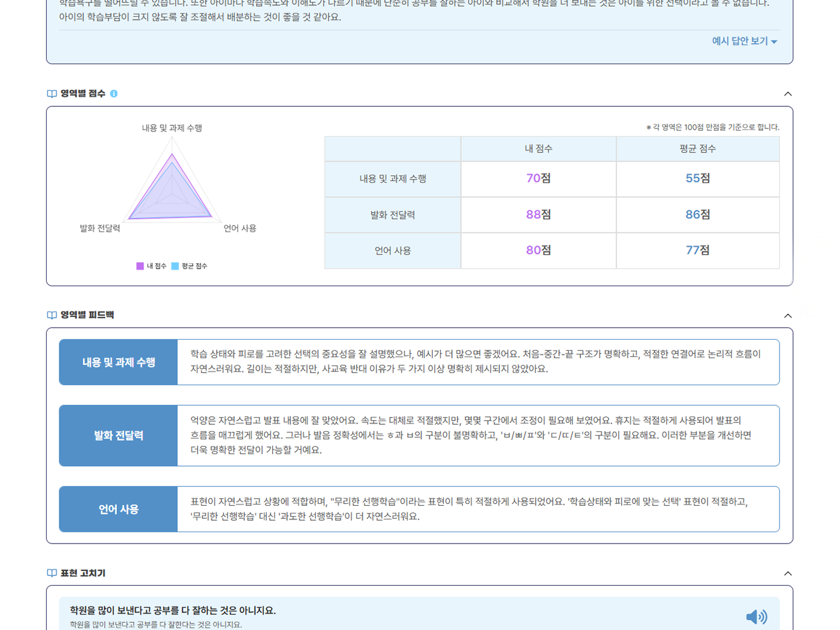Image resolution: width=840 pixels, height=630 pixels.
Task: Click the book icon next to 영역별 점수
Action: point(52,94)
